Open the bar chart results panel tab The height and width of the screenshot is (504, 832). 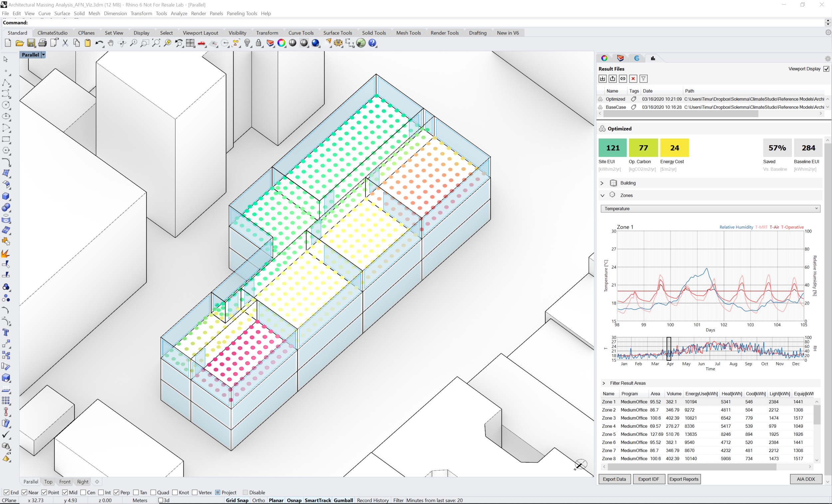point(653,58)
